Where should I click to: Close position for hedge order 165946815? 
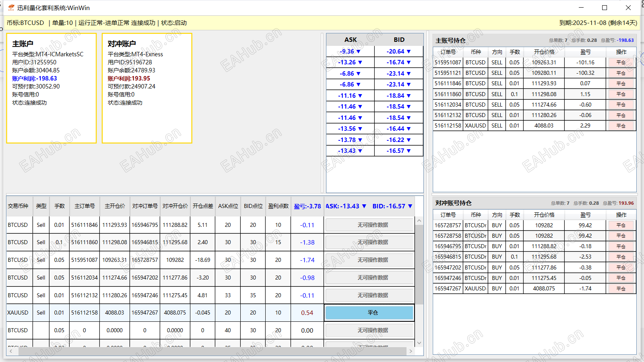pos(621,257)
